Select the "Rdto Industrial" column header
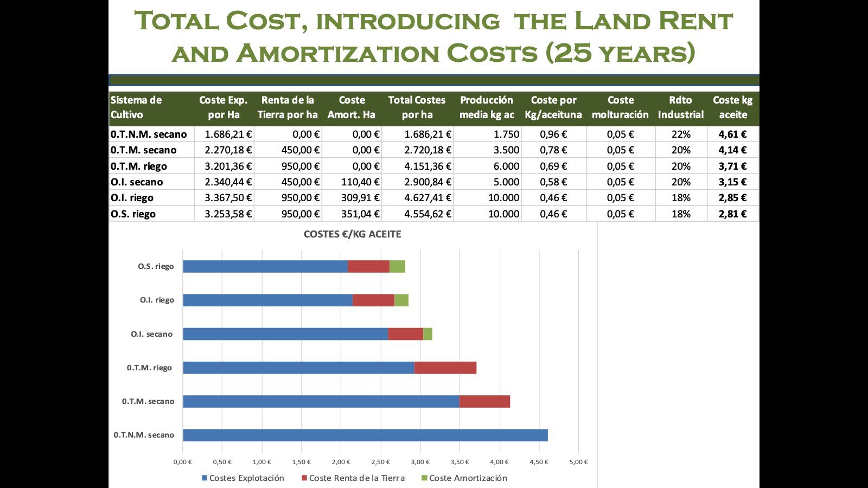868x488 pixels. point(680,107)
